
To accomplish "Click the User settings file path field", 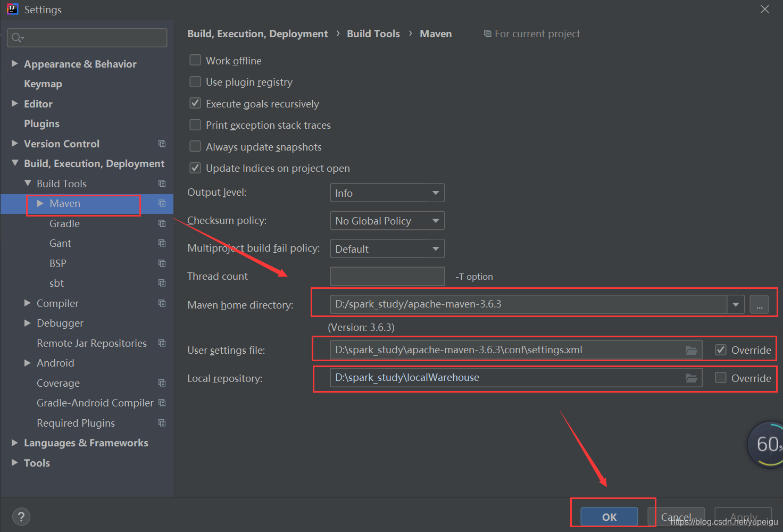I will tap(516, 350).
